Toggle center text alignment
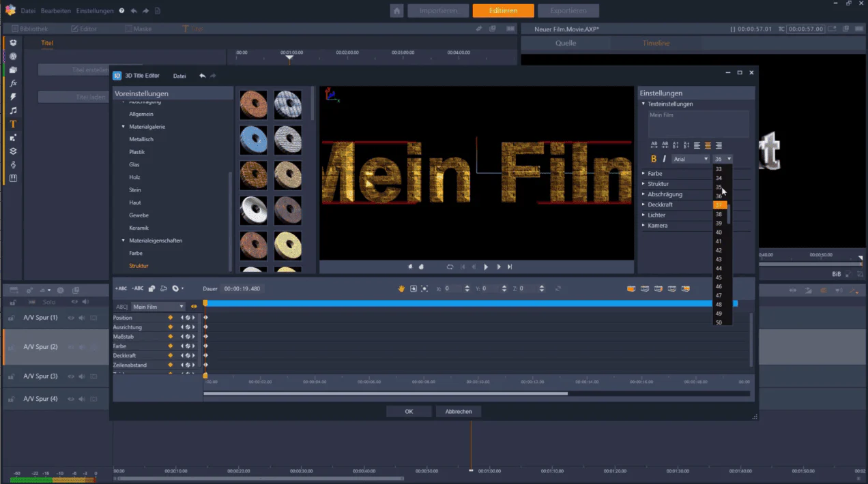This screenshot has width=868, height=484. click(x=708, y=145)
